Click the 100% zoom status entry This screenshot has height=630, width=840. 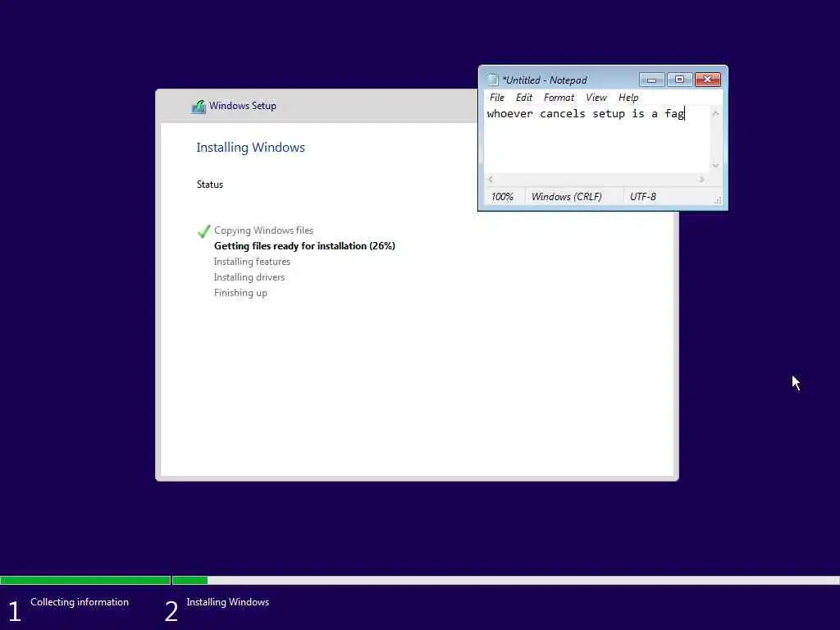(x=502, y=197)
